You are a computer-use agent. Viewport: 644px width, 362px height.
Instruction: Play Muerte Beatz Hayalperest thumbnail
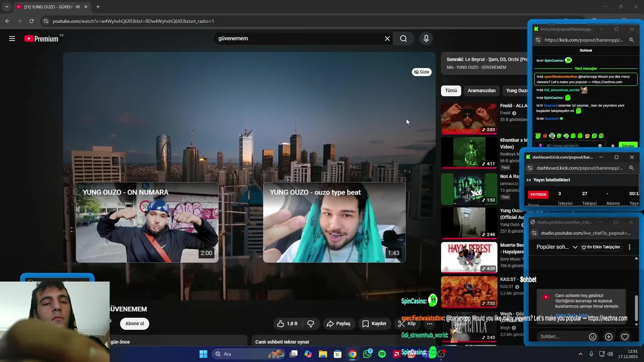pos(469,257)
